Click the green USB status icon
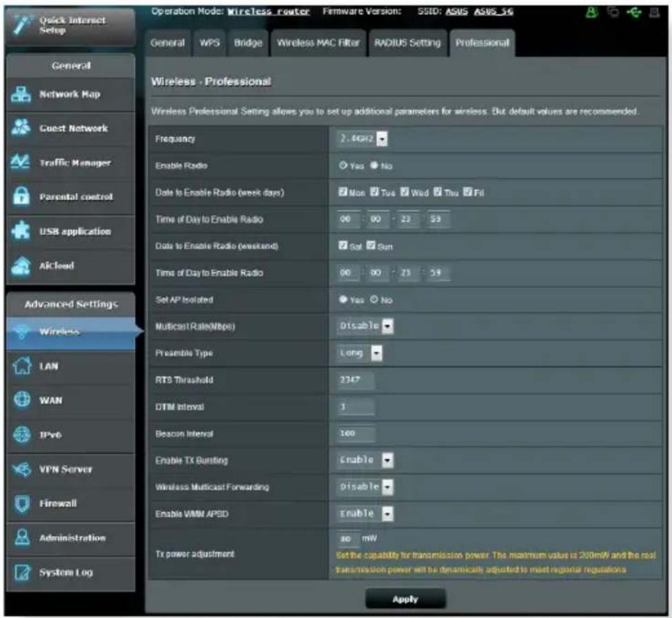Image resolution: width=672 pixels, height=618 pixels. click(634, 12)
